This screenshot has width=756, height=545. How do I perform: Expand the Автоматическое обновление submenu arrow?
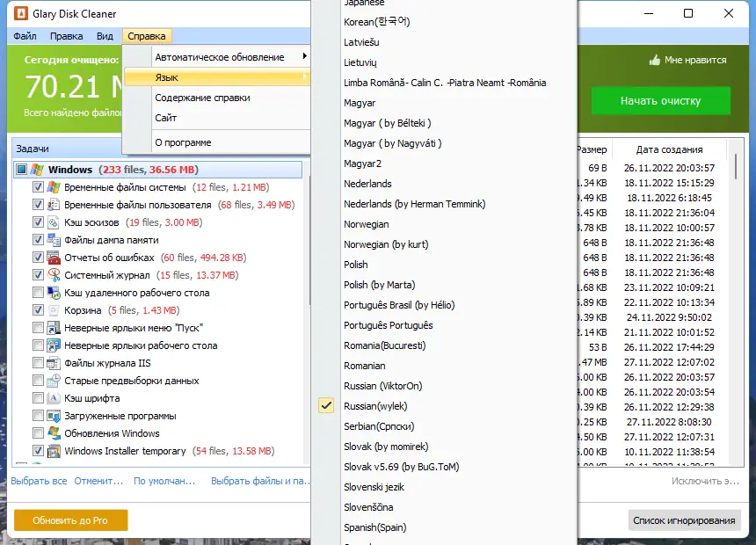(304, 56)
